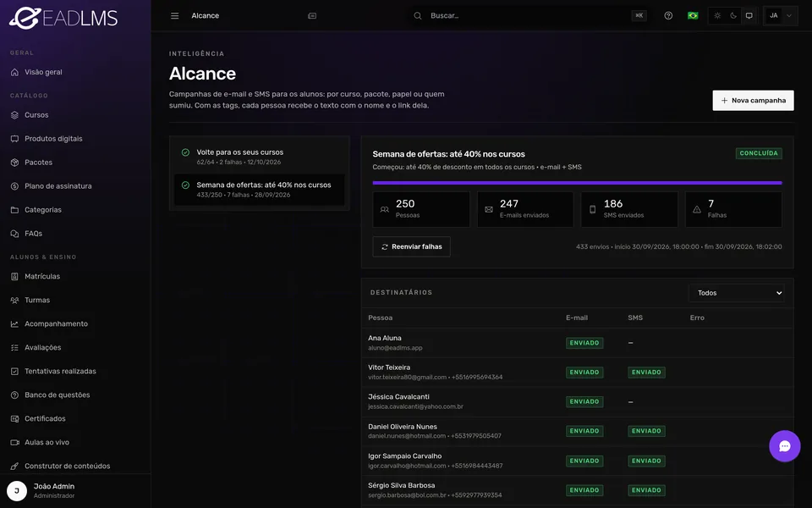812x508 pixels.
Task: Click the warning triangle on Falhas card
Action: [x=696, y=209]
